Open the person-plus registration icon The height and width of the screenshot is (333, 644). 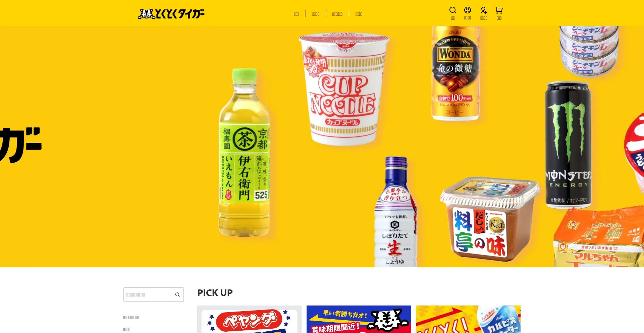(x=484, y=10)
